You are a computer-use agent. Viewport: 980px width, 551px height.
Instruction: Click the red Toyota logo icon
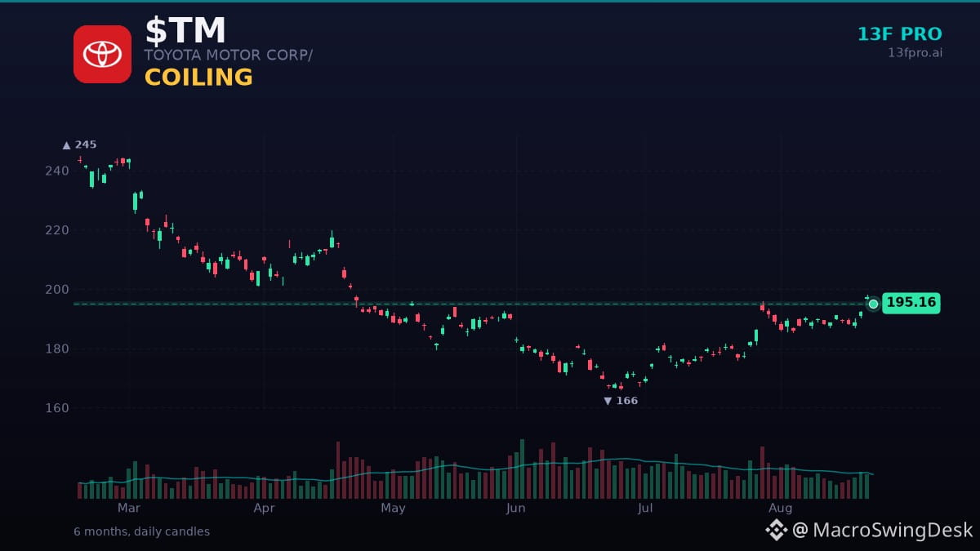(x=102, y=54)
